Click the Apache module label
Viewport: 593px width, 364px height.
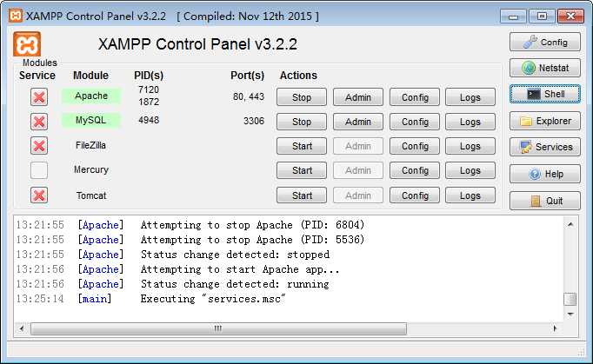(x=91, y=96)
